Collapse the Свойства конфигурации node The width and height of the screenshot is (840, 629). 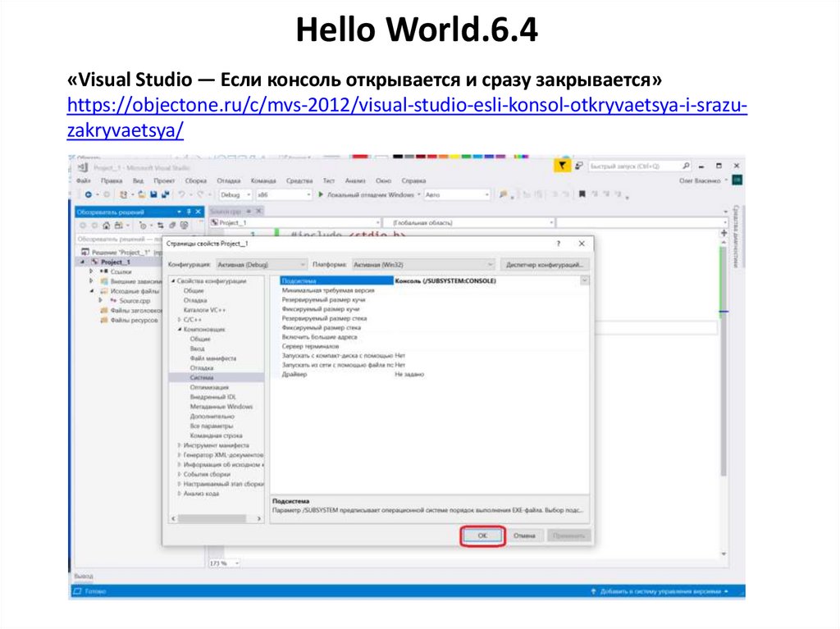(x=173, y=280)
